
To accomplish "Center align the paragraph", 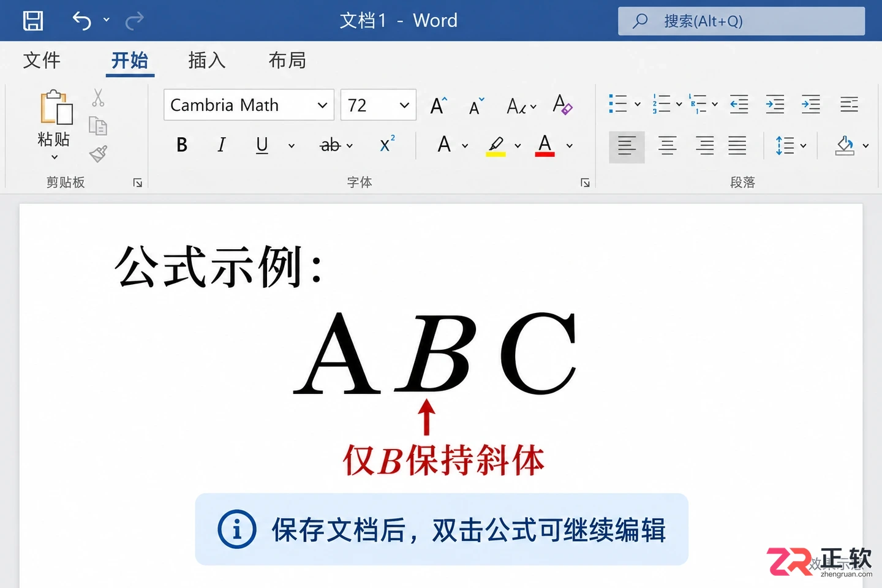I will 667,146.
